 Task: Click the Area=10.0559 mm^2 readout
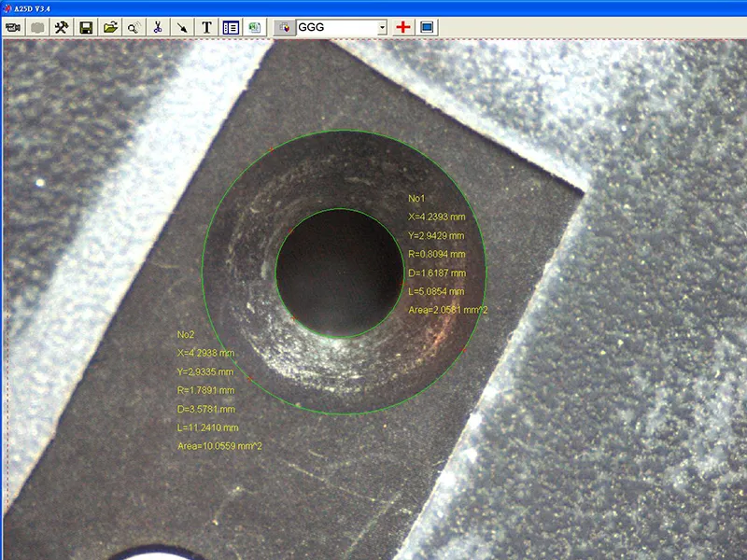(219, 447)
